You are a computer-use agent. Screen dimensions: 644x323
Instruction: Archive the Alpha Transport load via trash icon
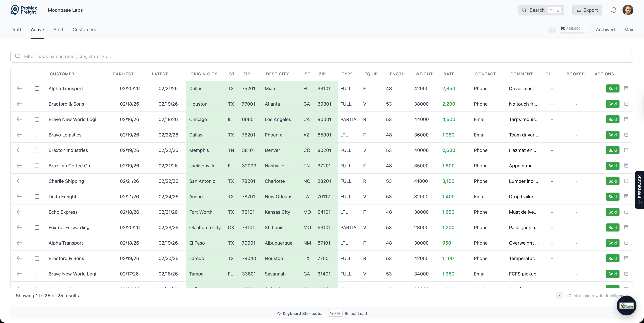tap(627, 88)
